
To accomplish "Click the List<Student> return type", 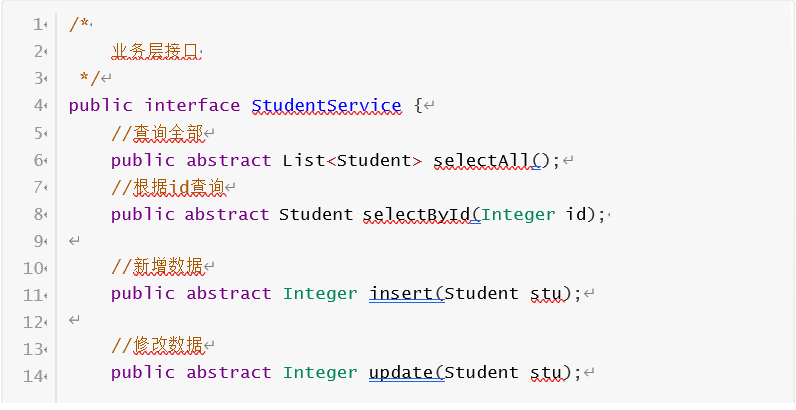I will pos(347,160).
